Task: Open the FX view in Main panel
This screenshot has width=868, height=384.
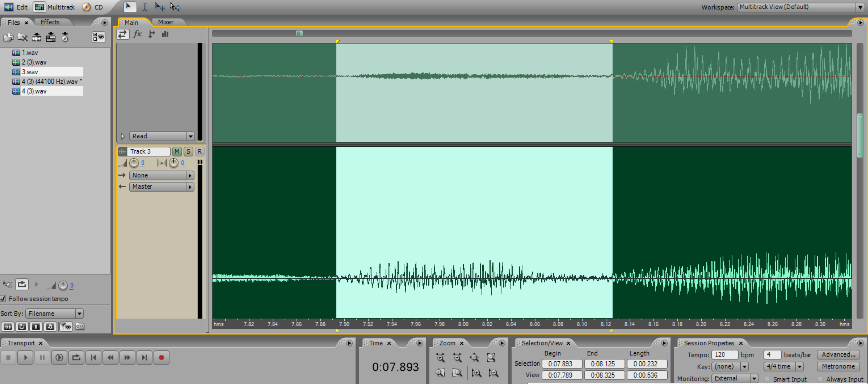Action: point(137,34)
